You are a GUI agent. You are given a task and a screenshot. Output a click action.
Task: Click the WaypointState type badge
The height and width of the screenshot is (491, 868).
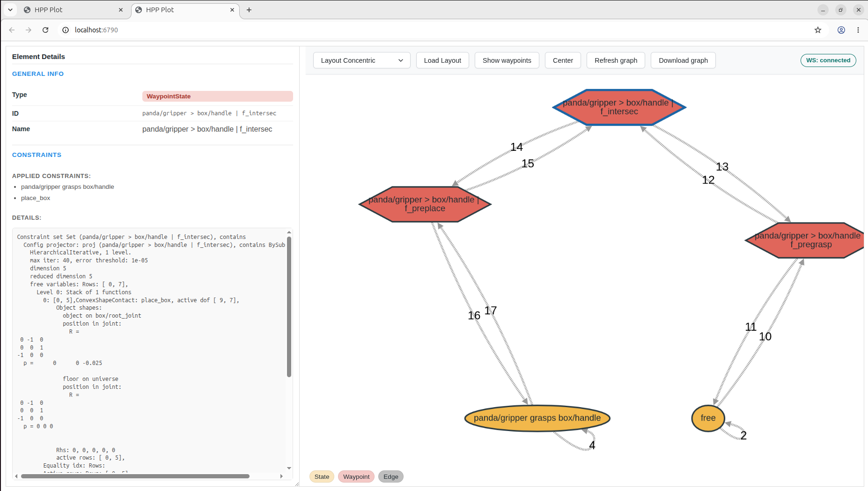[x=218, y=96]
